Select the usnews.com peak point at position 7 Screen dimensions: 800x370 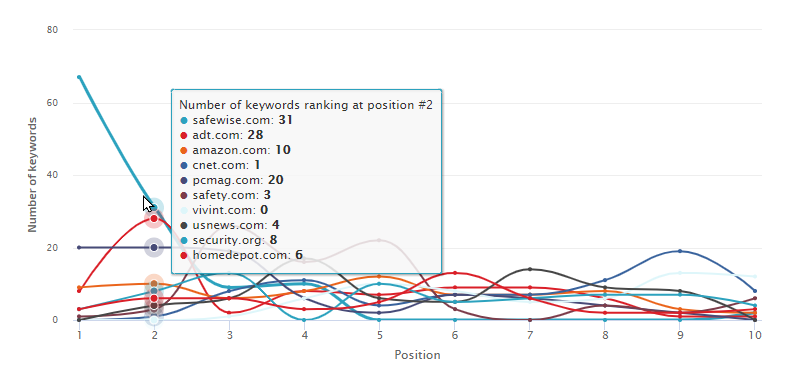[x=530, y=269]
